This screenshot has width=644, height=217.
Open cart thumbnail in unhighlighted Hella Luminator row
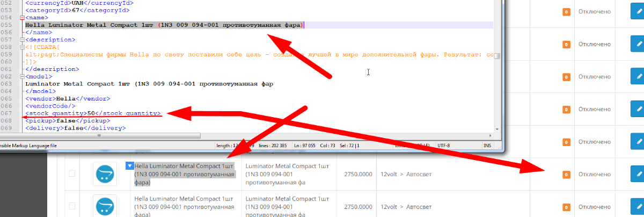tap(105, 207)
